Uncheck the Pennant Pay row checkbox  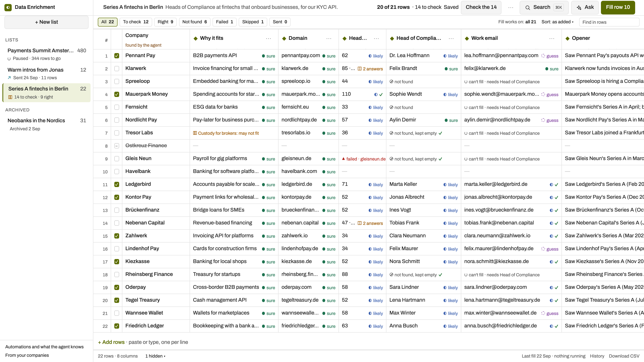(x=117, y=56)
